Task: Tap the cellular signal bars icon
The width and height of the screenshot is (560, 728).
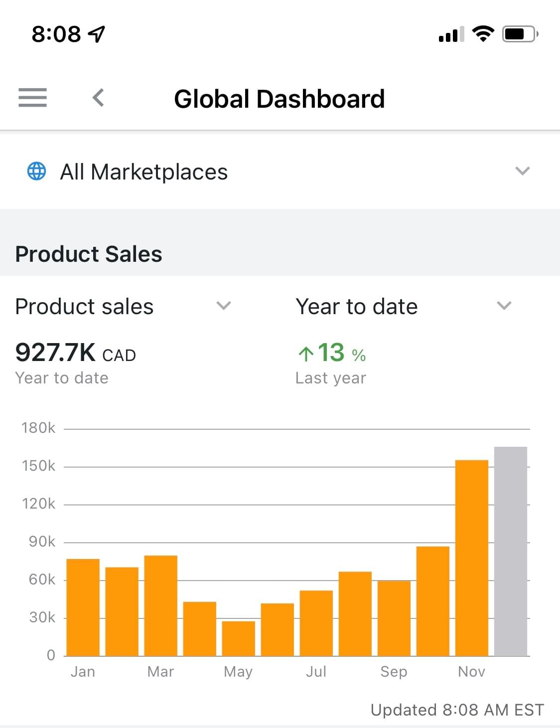Action: click(x=451, y=34)
